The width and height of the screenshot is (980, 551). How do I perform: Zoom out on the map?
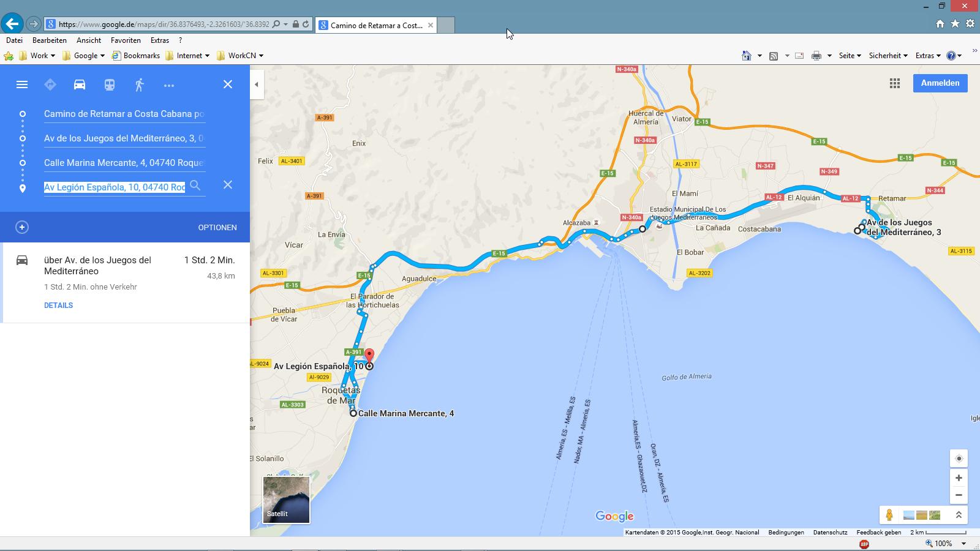[x=959, y=495]
